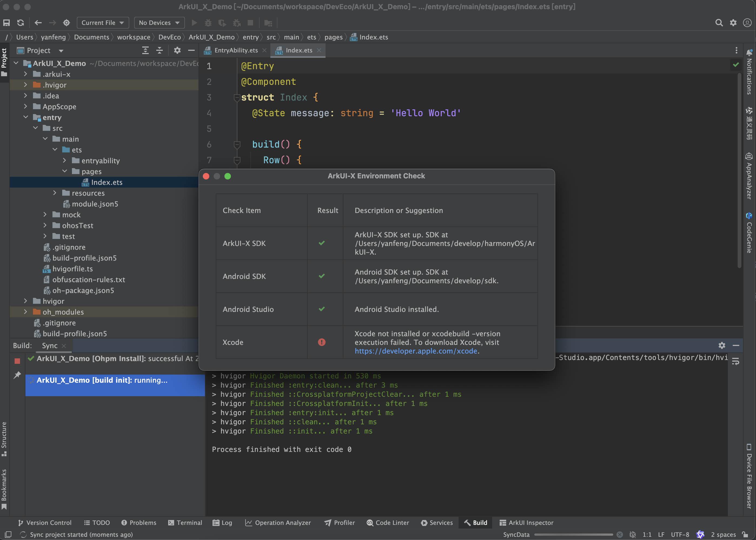
Task: Collapse the pages folder
Action: click(x=65, y=171)
